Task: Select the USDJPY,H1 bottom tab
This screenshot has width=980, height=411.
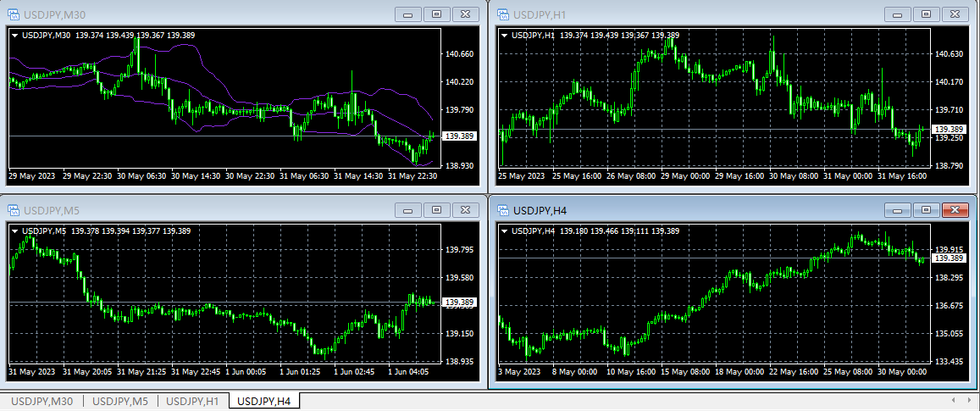Action: click(x=192, y=401)
